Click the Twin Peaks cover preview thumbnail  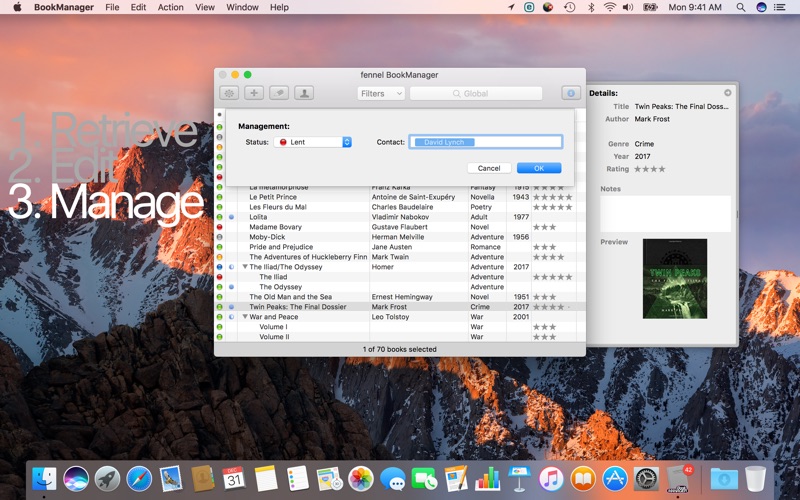coord(674,279)
